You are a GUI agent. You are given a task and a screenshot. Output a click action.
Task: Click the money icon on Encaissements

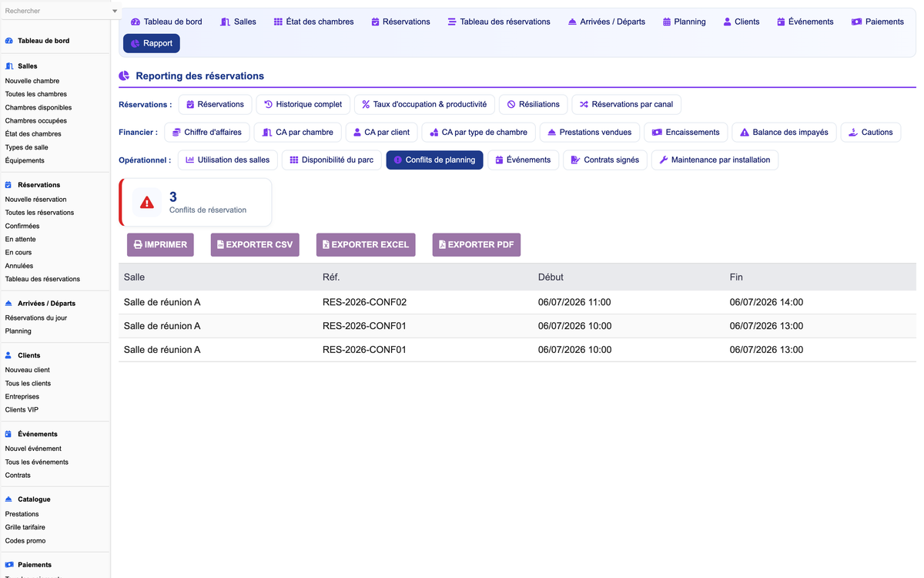[657, 133]
